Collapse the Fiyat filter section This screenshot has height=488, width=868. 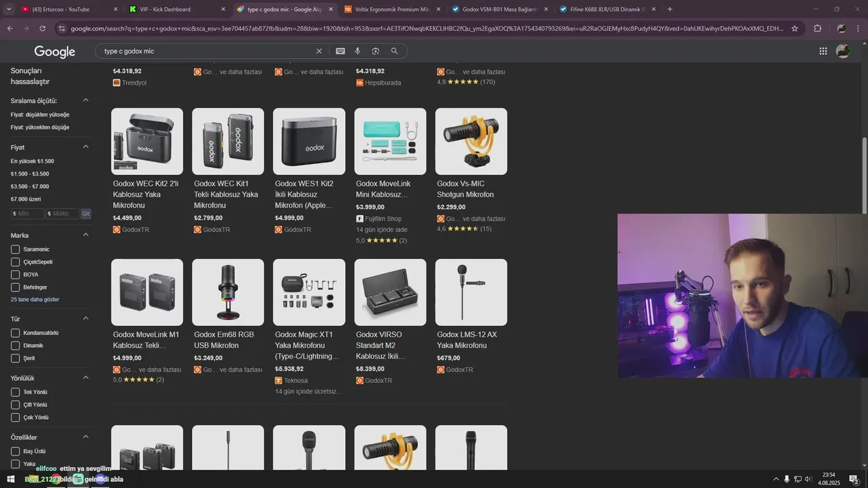[85, 147]
